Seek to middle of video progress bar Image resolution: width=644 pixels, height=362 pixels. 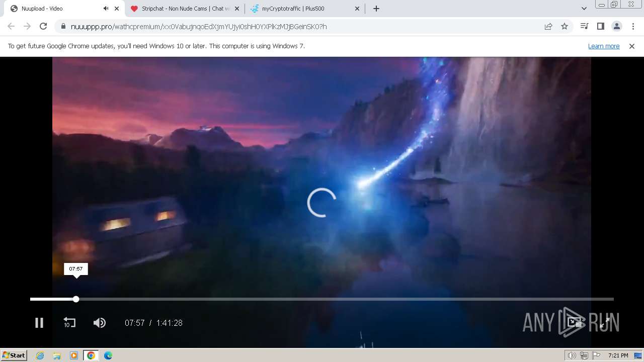[x=322, y=299]
